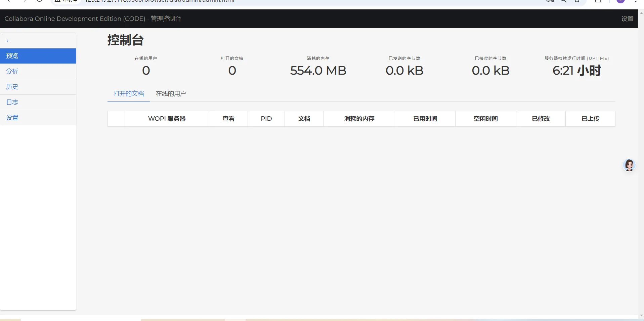Open the floating assistant avatar icon
The width and height of the screenshot is (644, 321).
tap(629, 165)
